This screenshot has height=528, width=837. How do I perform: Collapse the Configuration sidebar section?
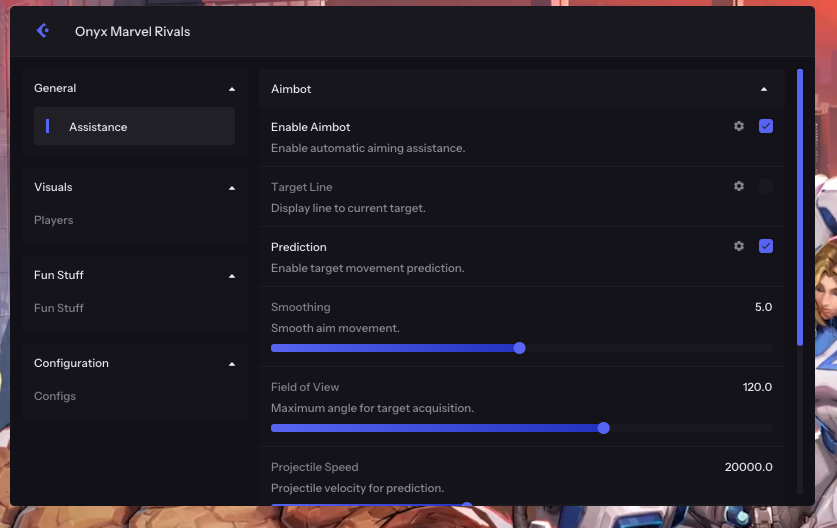pyautogui.click(x=232, y=364)
